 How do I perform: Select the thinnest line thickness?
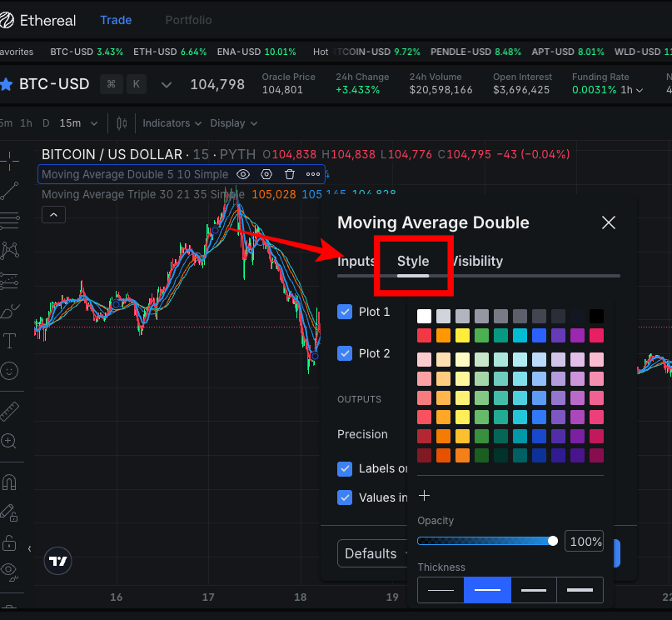tap(441, 590)
